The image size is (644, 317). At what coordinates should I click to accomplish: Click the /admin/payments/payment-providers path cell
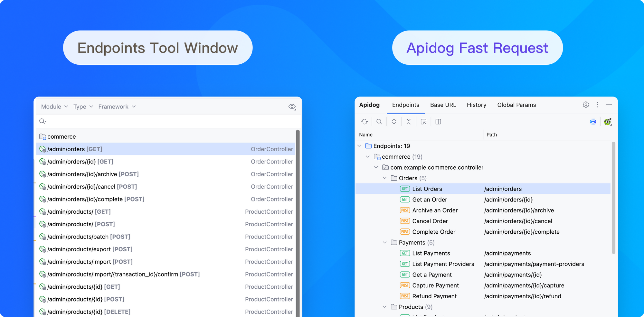(x=534, y=264)
